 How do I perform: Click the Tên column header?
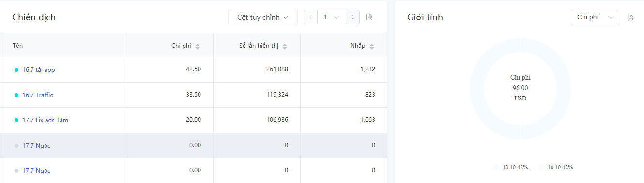pos(18,46)
